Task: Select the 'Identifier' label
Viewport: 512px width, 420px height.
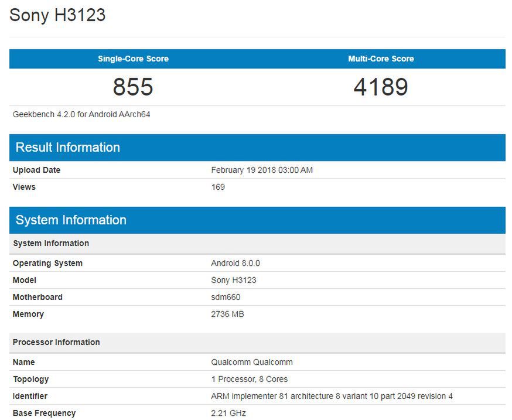Action: click(x=30, y=396)
